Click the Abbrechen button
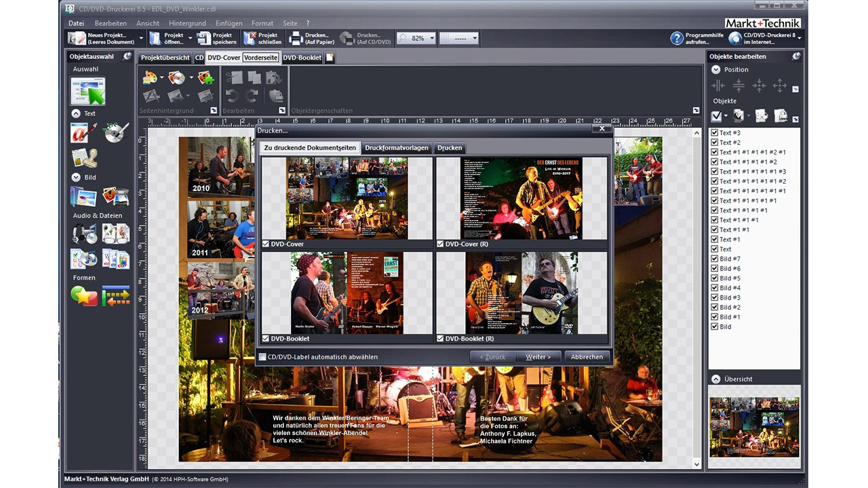 click(587, 357)
